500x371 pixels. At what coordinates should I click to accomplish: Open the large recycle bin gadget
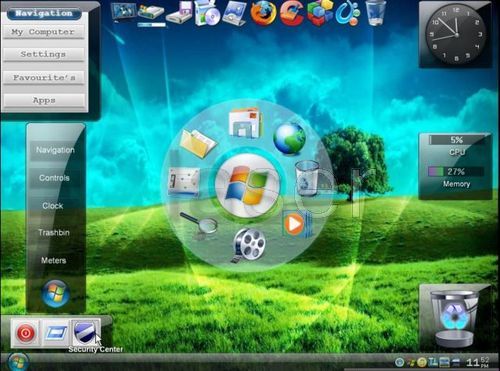click(x=455, y=319)
